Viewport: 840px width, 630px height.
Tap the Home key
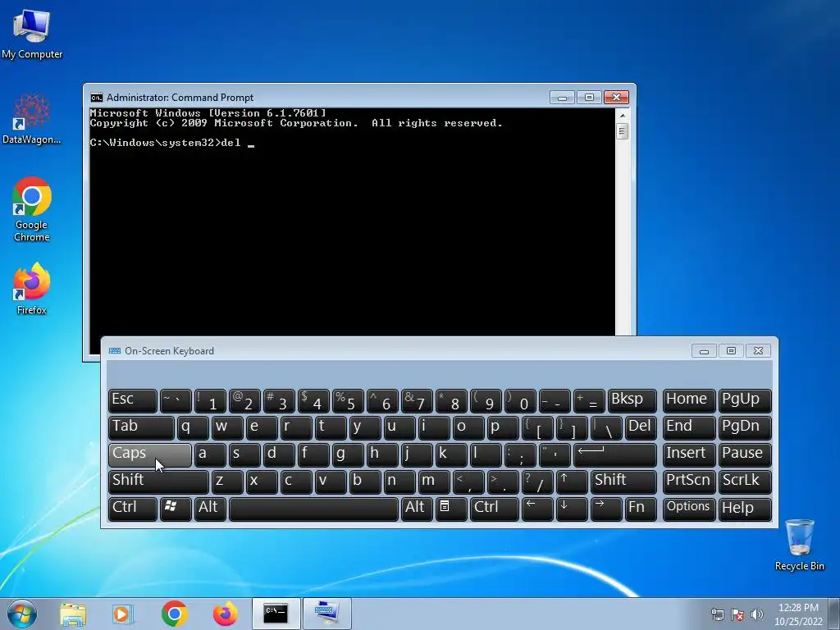pyautogui.click(x=689, y=400)
